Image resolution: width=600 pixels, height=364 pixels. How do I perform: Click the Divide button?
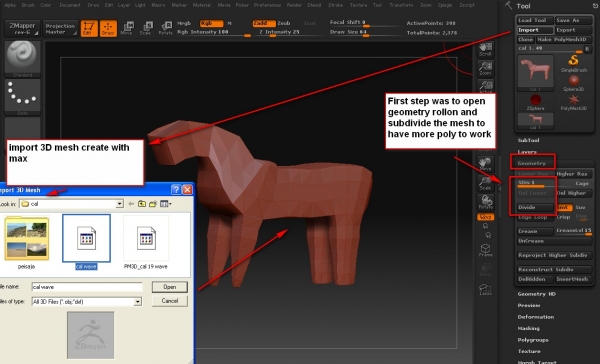click(535, 207)
